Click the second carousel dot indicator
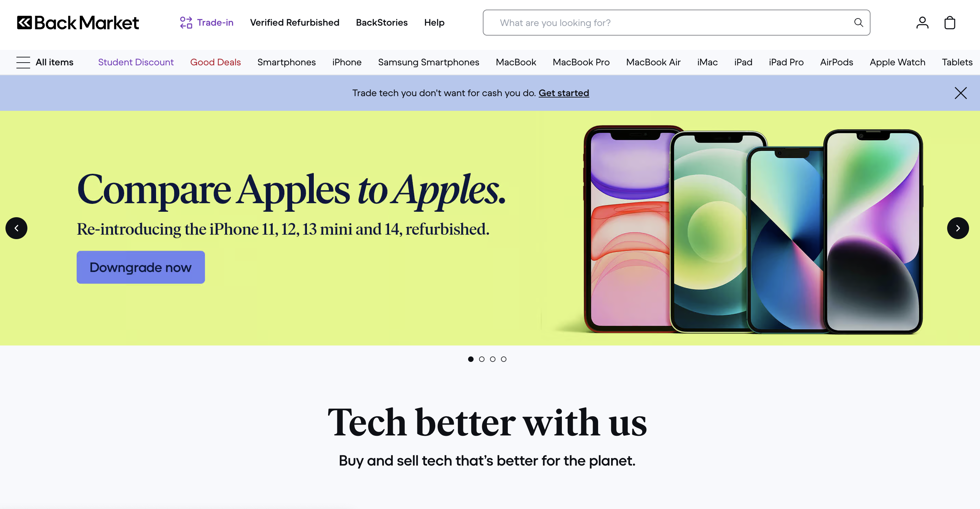Viewport: 980px width, 509px height. [482, 360]
